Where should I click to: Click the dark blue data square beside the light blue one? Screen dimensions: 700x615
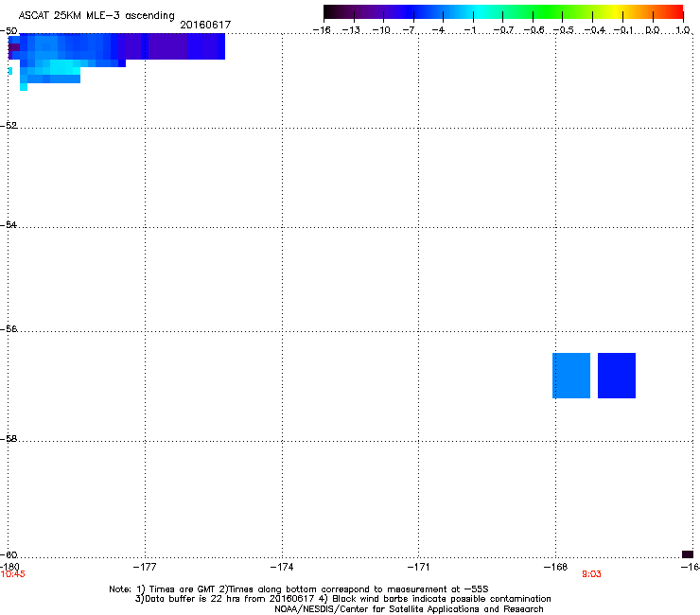click(617, 376)
